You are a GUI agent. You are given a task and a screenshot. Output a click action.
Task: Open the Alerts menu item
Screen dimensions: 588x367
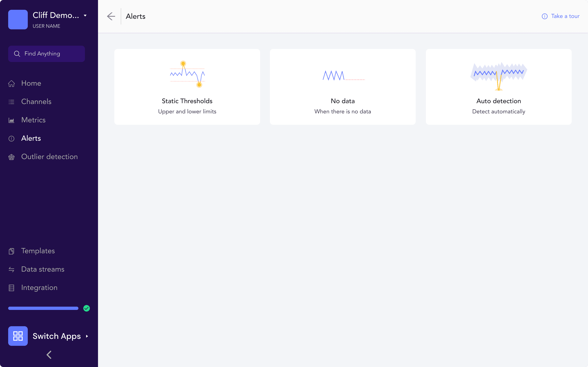point(31,138)
